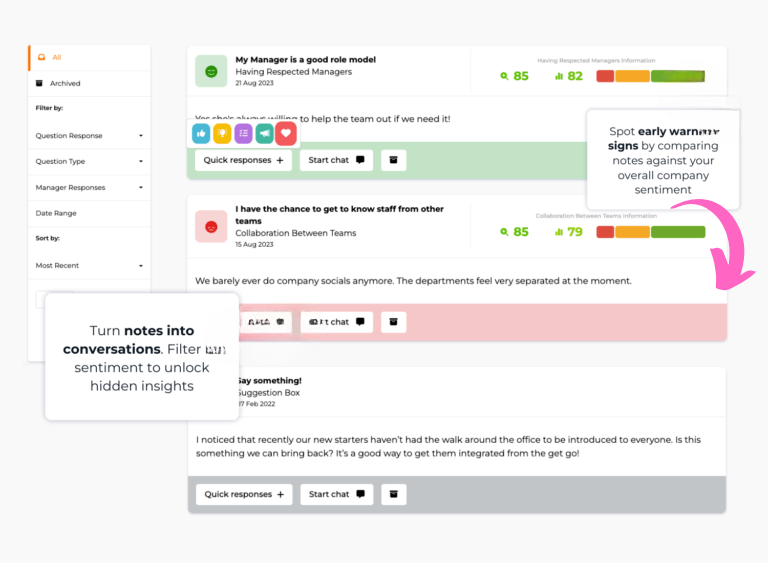Open Quick responses on the Suggestion Box note

(x=244, y=494)
